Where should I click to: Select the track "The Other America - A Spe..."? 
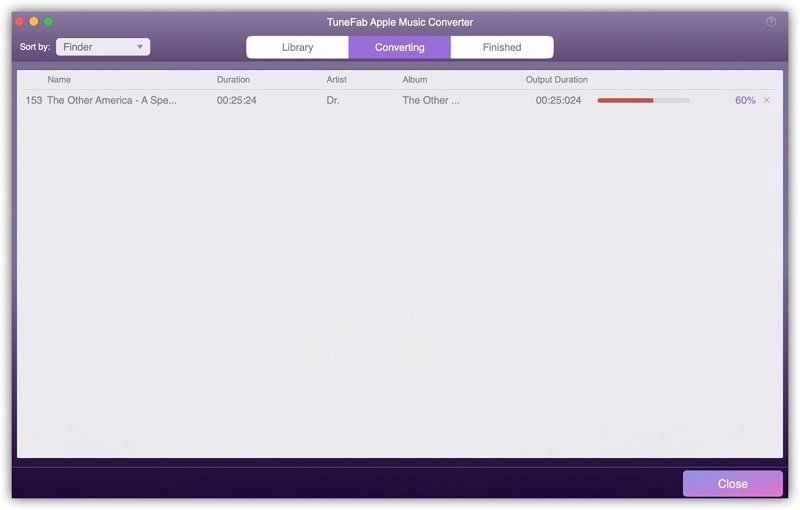[111, 100]
